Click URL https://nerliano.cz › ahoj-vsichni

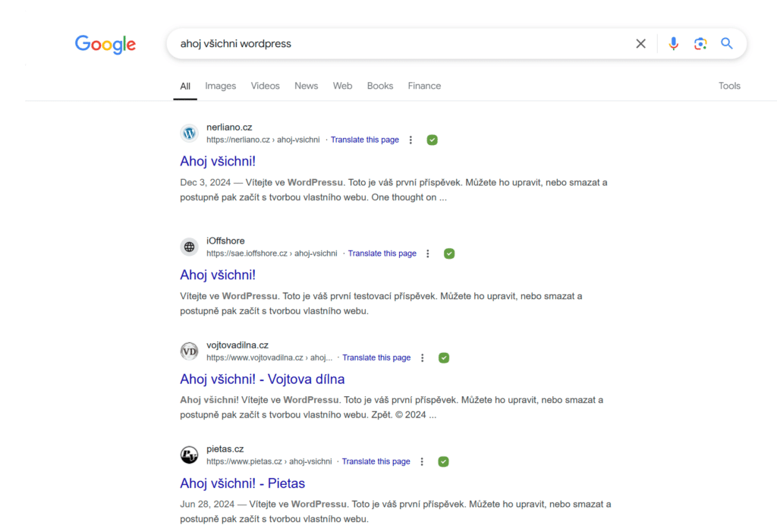click(263, 140)
